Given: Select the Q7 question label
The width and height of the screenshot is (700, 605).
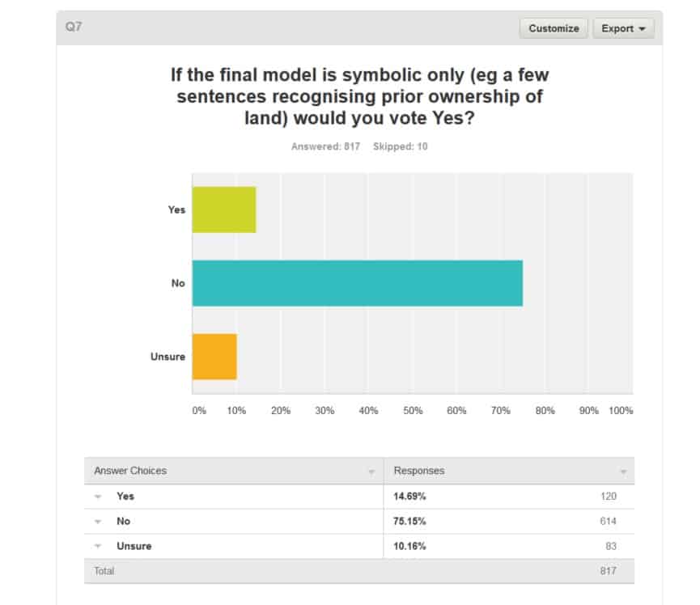Looking at the screenshot, I should click(74, 27).
